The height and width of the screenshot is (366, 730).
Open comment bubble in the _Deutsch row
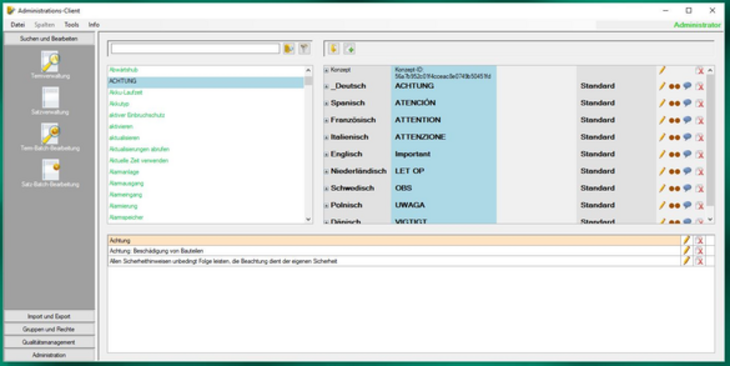tap(687, 86)
